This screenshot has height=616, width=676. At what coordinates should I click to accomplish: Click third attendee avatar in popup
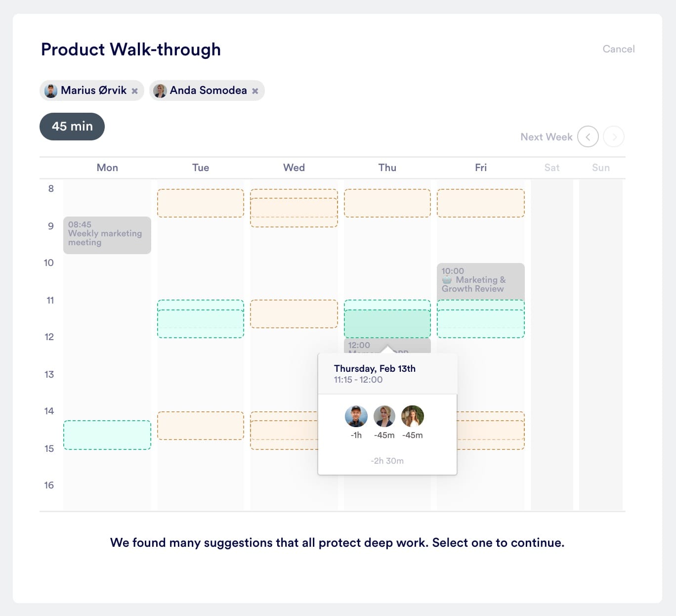[x=413, y=416]
